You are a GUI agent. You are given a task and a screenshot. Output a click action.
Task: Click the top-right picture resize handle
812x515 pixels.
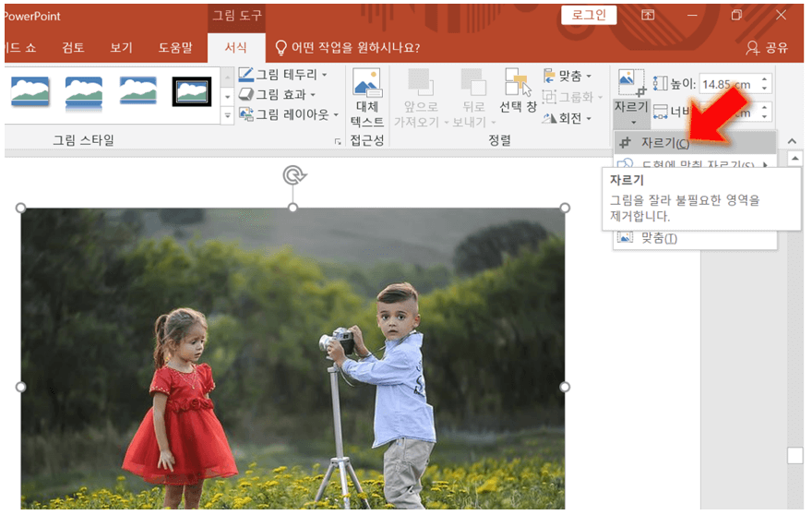[x=565, y=208]
